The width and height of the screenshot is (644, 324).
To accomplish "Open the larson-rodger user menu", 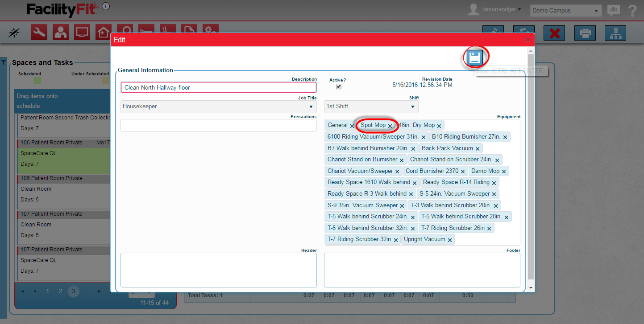I will click(502, 9).
